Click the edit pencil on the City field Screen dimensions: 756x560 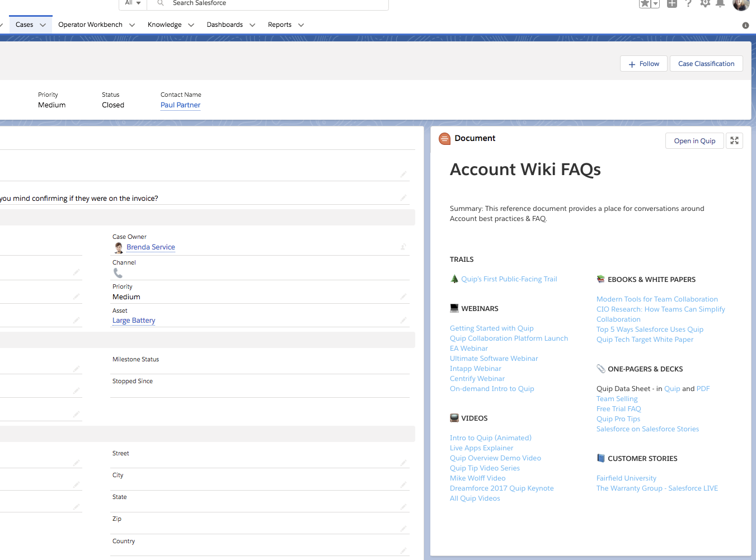coord(403,484)
